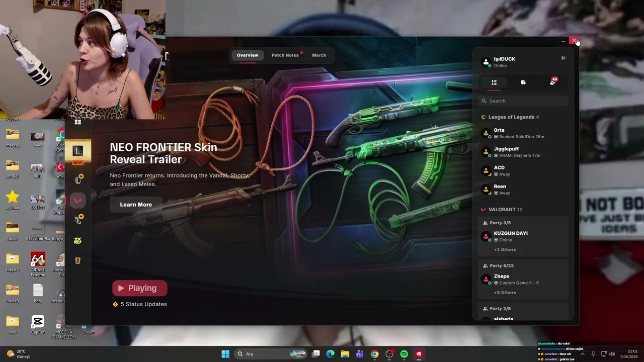644x362 pixels.
Task: Click the Party 6/22 header
Action: point(498,265)
